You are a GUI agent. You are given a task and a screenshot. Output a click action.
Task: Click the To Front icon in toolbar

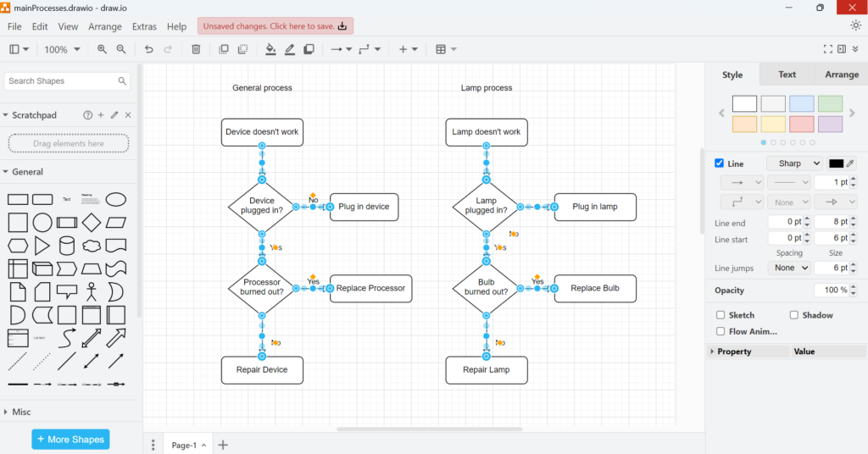224,50
